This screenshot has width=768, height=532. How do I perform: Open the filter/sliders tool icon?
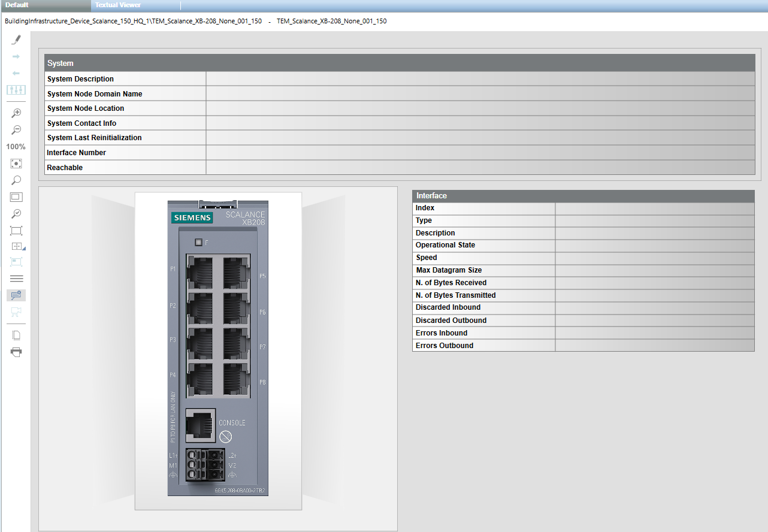(x=16, y=89)
